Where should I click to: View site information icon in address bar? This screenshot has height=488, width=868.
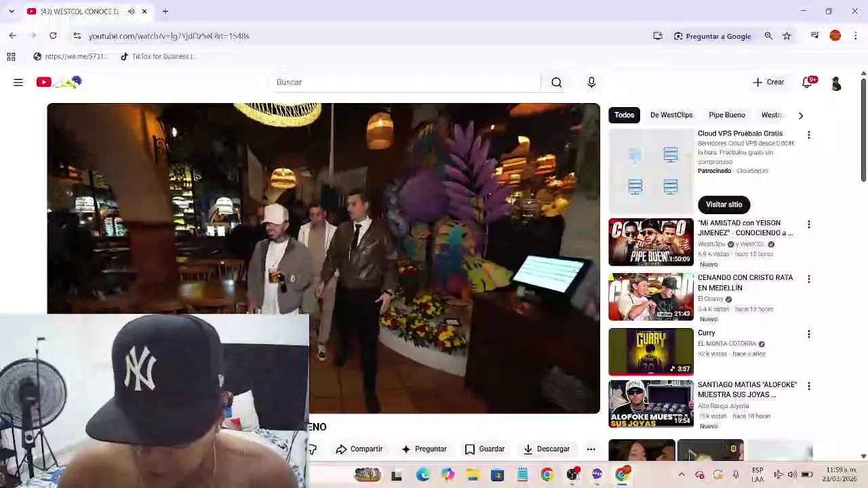click(x=77, y=36)
